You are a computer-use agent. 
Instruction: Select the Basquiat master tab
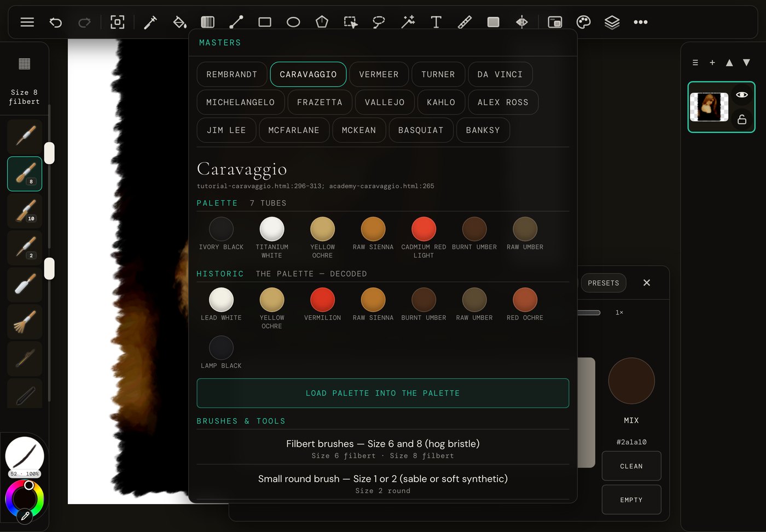(421, 130)
